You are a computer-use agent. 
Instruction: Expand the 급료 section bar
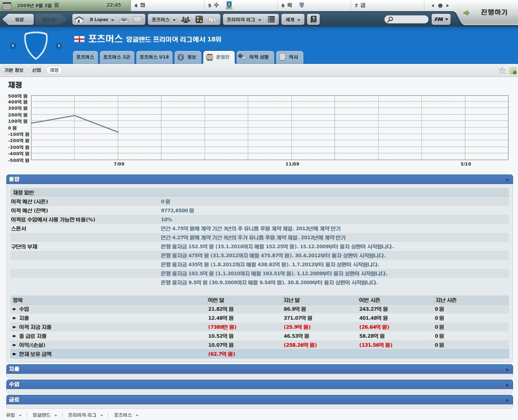pos(259,399)
